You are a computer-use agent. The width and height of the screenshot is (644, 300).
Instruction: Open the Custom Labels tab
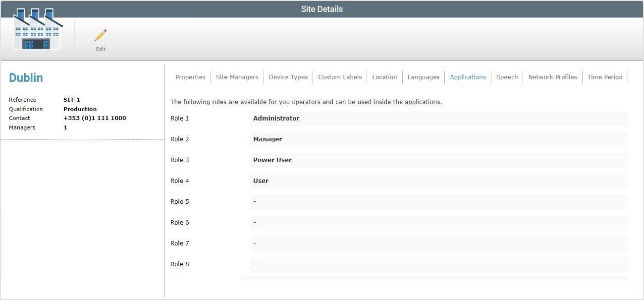click(340, 77)
